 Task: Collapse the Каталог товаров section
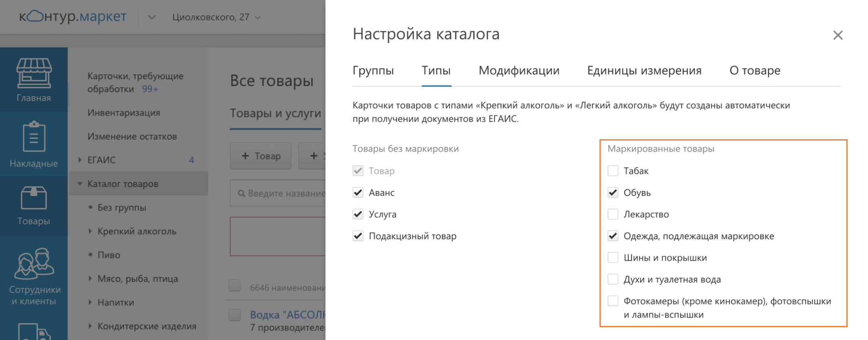click(80, 184)
